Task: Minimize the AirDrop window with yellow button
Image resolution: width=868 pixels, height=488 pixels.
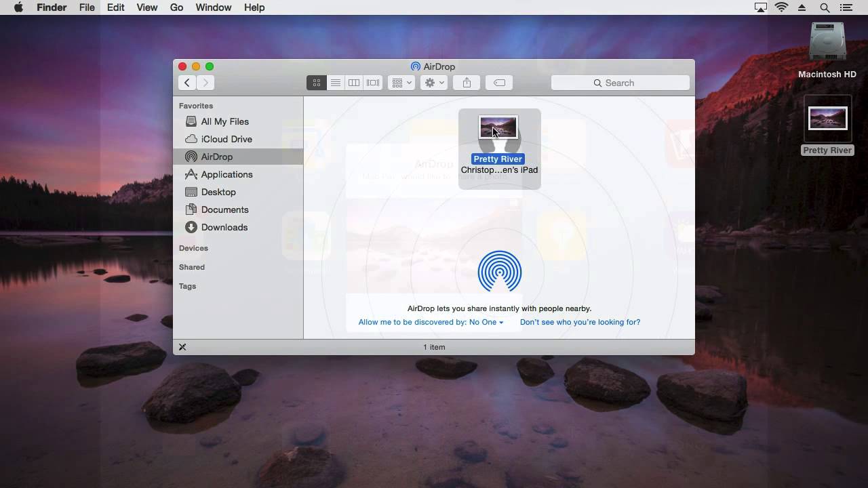Action: [196, 66]
